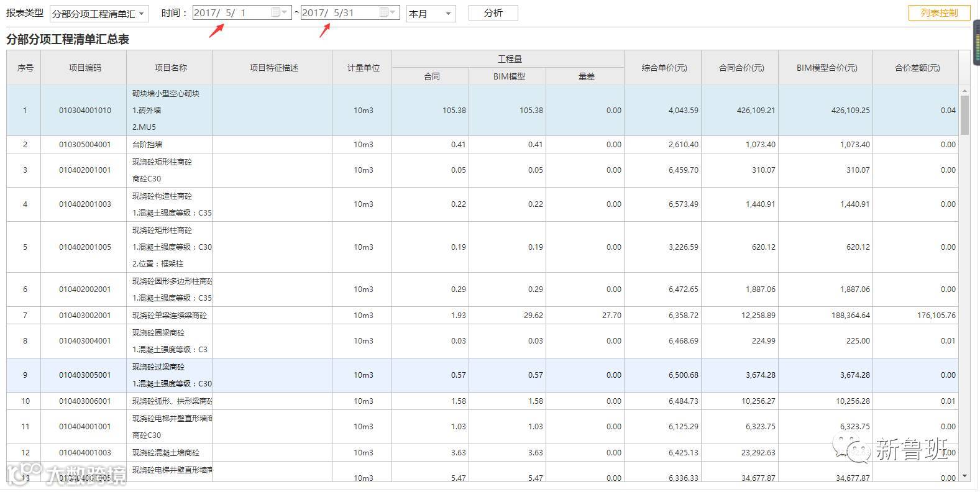Open the end date calendar picker icon
980x492 pixels.
click(x=384, y=12)
